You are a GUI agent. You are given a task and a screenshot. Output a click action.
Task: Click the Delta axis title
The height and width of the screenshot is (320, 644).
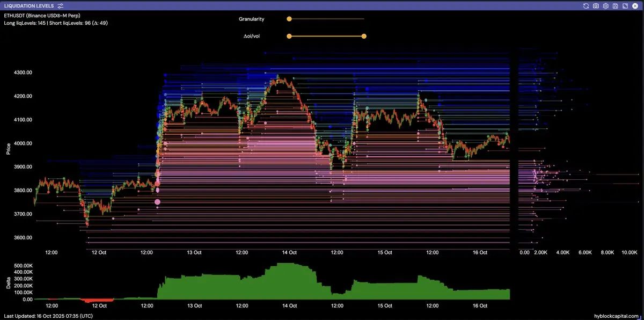coord(8,282)
